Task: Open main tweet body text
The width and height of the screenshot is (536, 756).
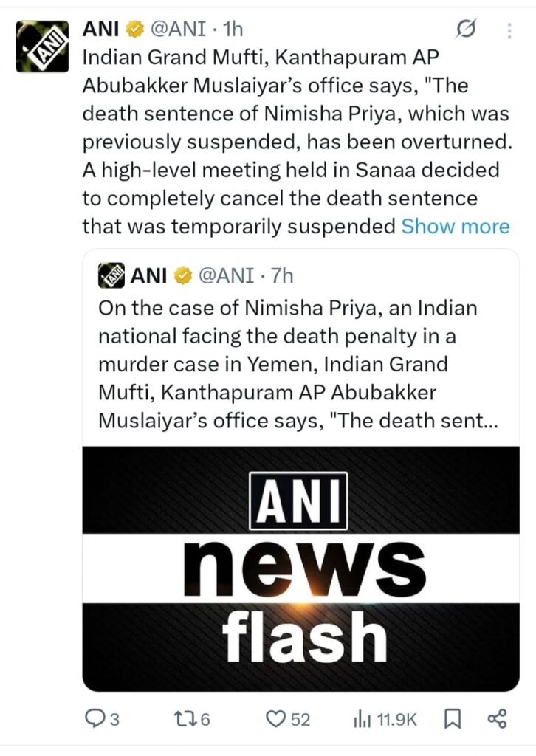Action: pos(288,142)
